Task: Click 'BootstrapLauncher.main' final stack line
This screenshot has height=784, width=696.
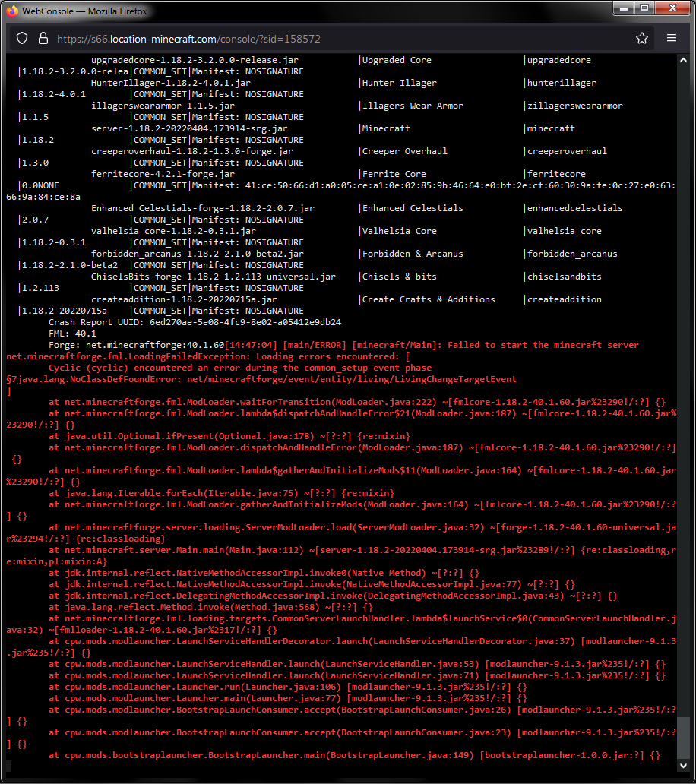Action: tap(354, 755)
